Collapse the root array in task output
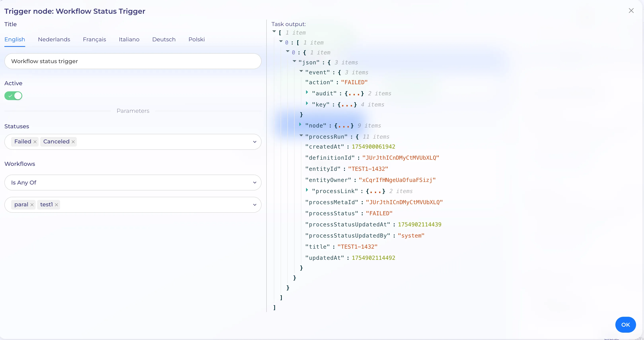Viewport: 644px width, 340px height. click(x=274, y=32)
